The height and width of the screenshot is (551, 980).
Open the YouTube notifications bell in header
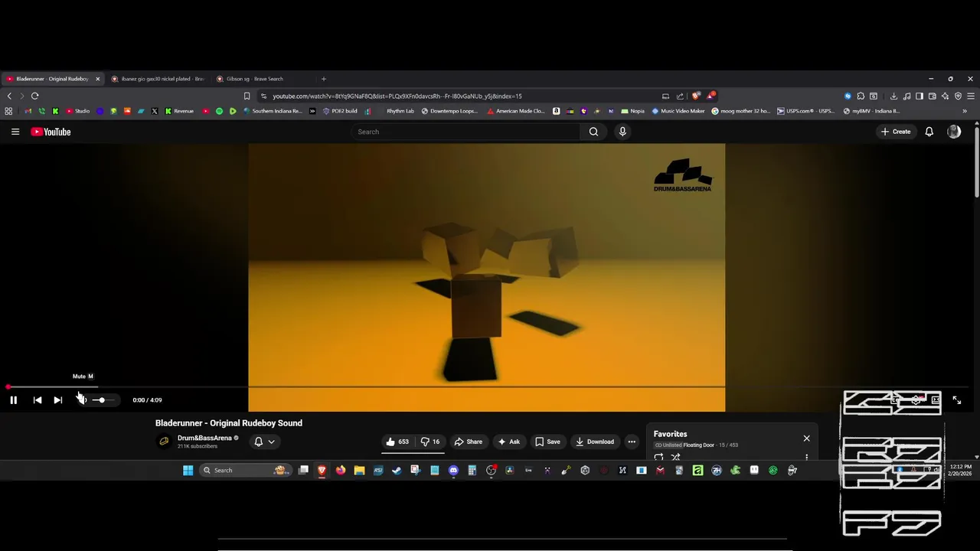tap(929, 132)
